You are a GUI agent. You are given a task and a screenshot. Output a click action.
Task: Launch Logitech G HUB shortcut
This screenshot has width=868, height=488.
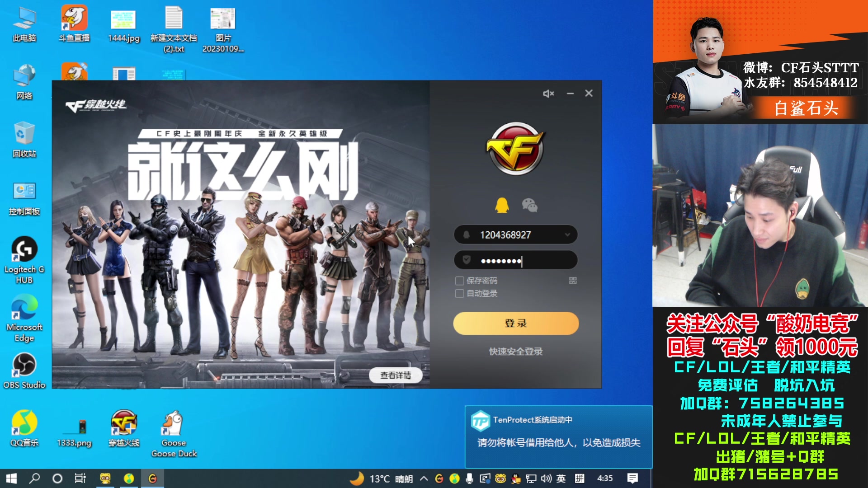click(x=24, y=260)
